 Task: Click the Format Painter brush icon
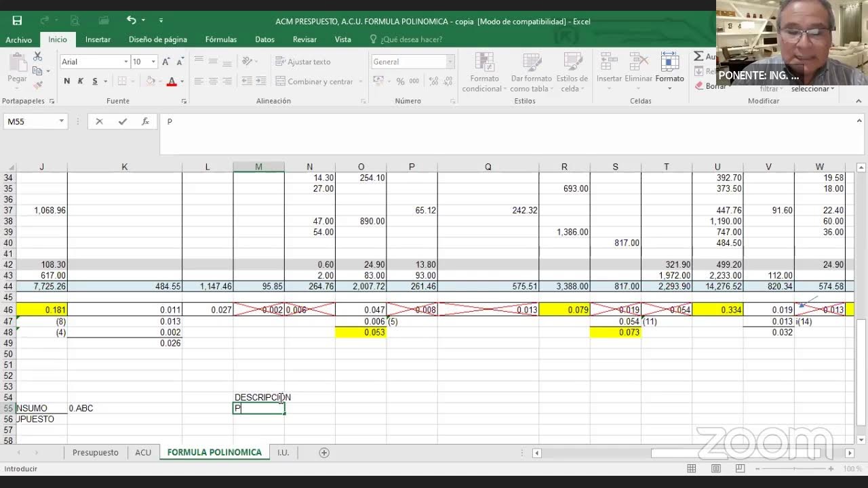pos(37,85)
